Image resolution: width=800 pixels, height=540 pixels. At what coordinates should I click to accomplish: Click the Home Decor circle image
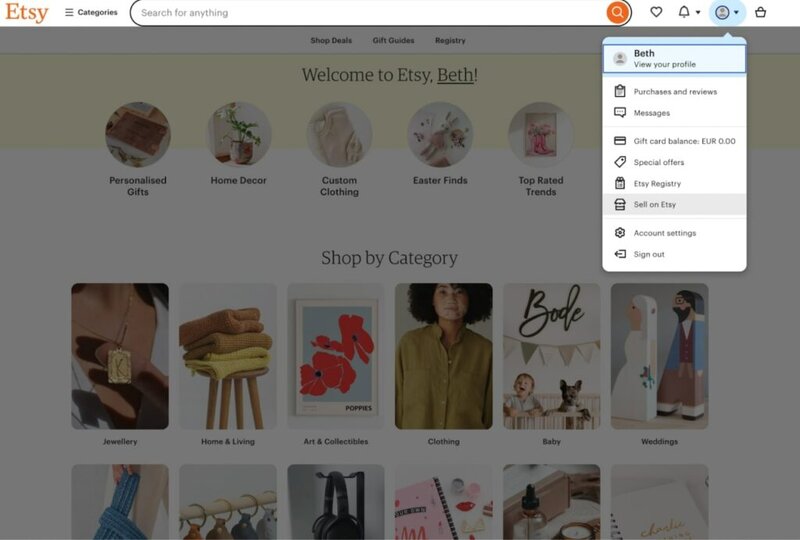239,135
